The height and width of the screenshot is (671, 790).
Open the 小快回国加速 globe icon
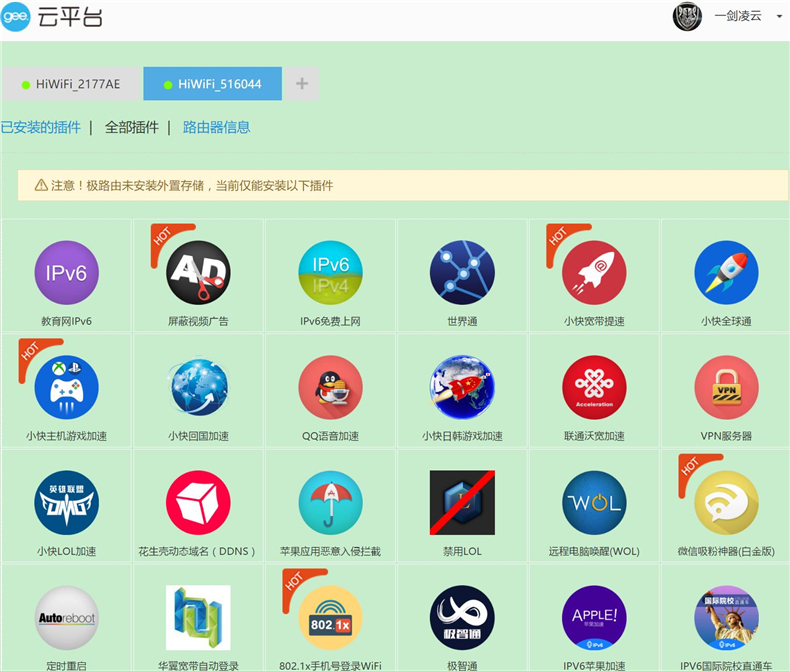coord(199,387)
